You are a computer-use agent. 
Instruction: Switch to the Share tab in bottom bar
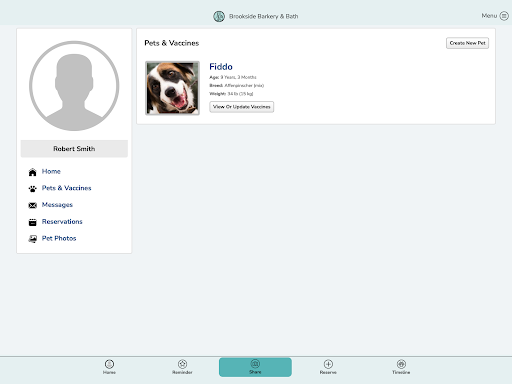pos(255,367)
